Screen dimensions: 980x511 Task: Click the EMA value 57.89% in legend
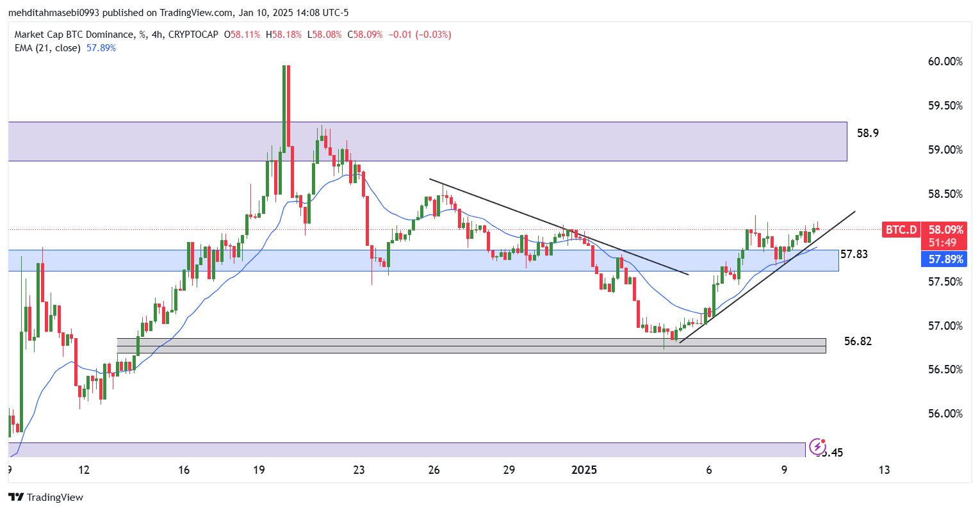(101, 48)
